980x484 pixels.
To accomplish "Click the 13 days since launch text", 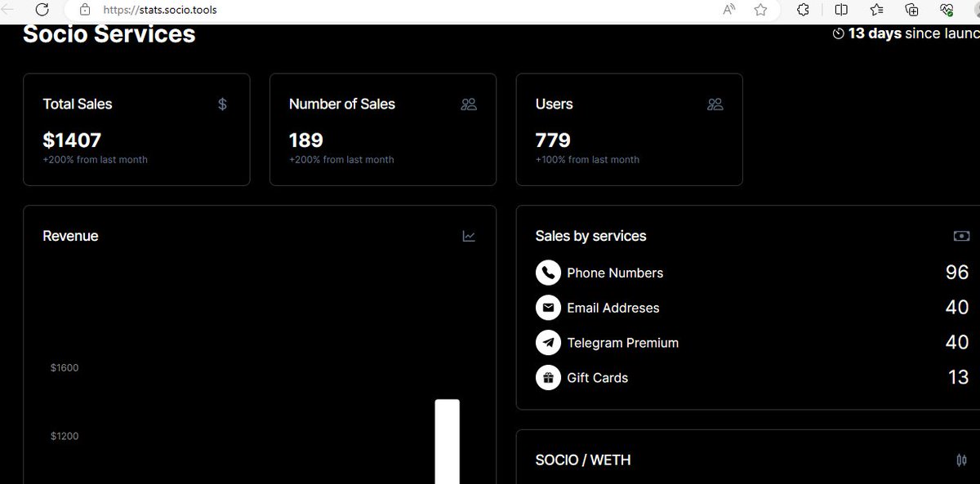I will tap(914, 34).
